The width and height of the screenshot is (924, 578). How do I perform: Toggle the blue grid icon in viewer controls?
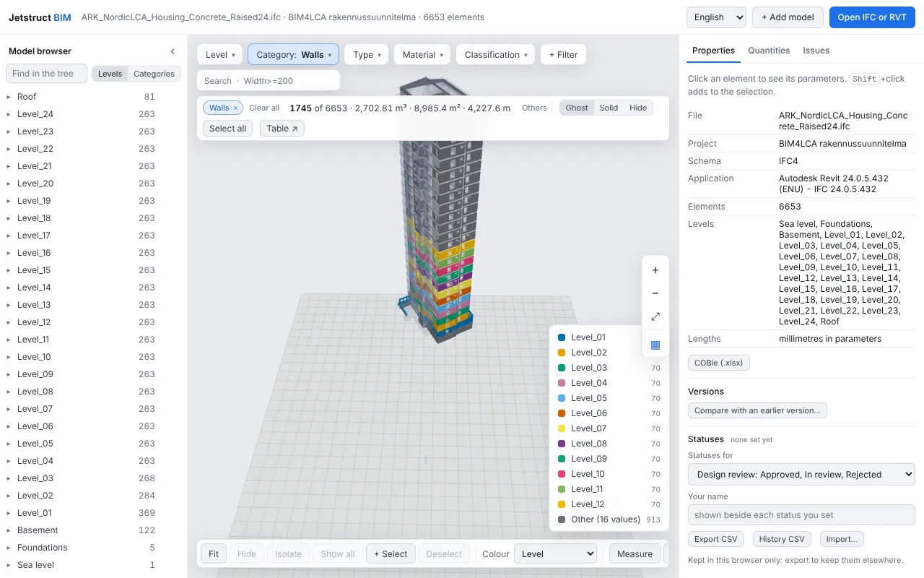(x=655, y=345)
